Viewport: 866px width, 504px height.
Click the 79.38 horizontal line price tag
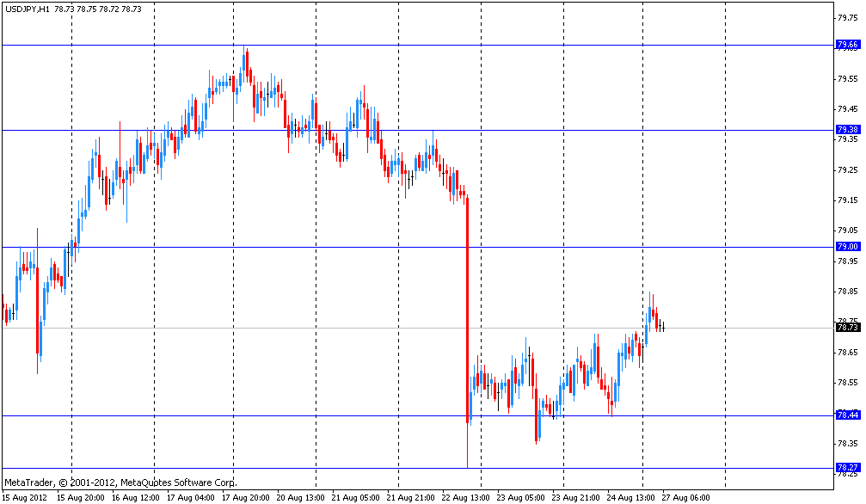tap(847, 129)
